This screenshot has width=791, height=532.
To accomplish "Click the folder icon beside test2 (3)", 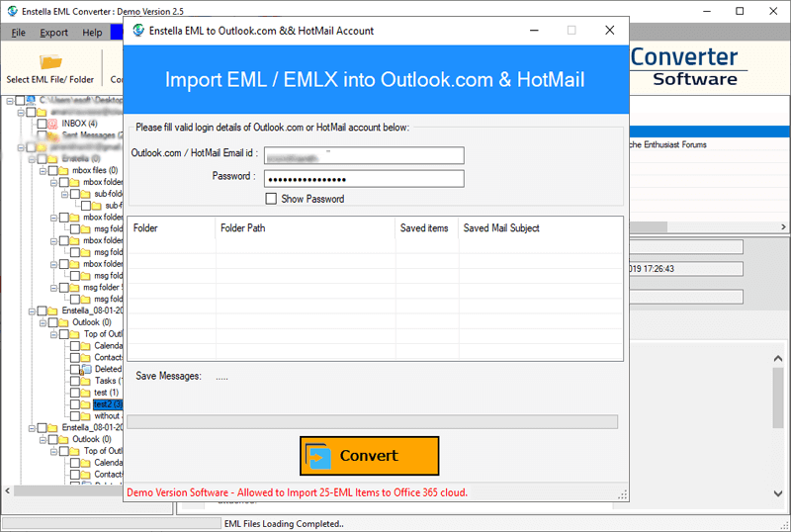I will click(86, 404).
